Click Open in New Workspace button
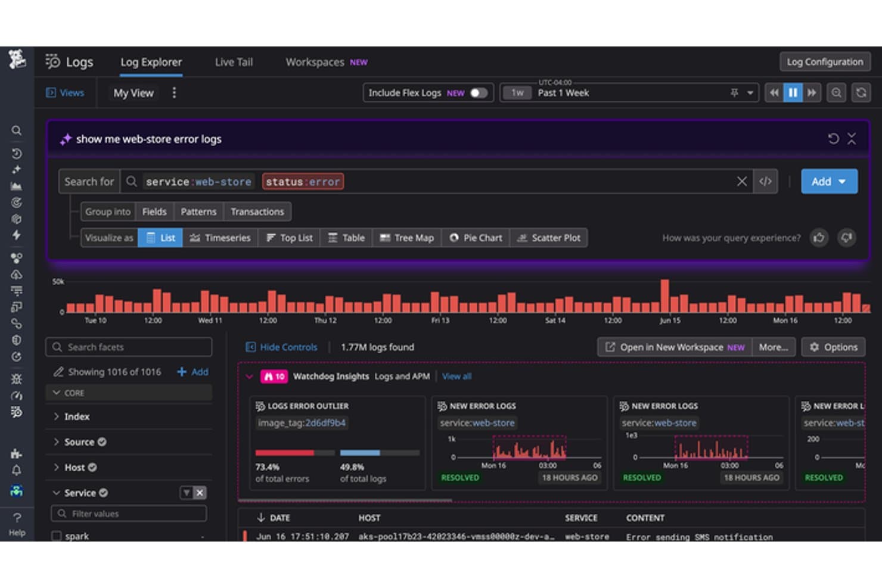The image size is (882, 588). click(x=675, y=347)
